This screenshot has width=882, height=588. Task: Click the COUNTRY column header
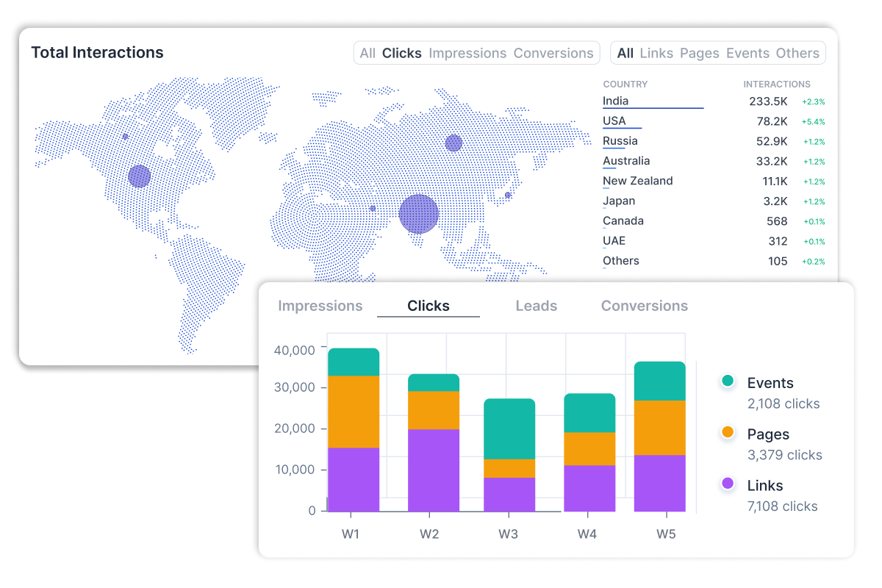point(625,85)
